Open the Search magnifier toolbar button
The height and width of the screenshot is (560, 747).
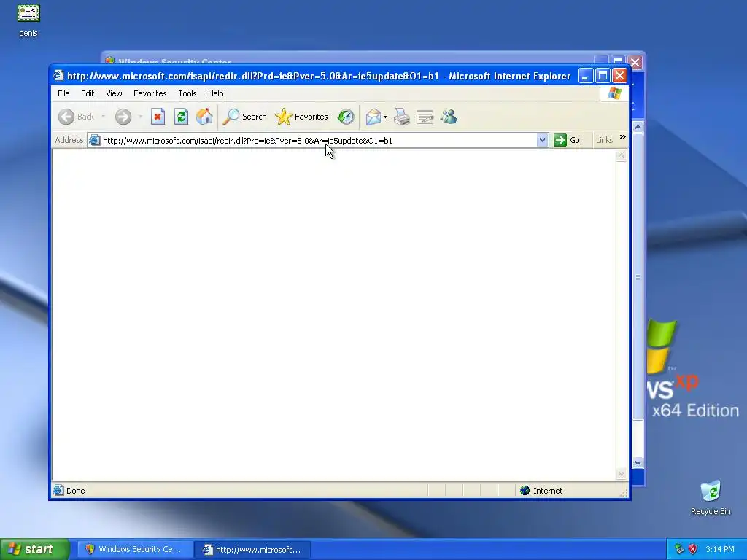pyautogui.click(x=245, y=117)
